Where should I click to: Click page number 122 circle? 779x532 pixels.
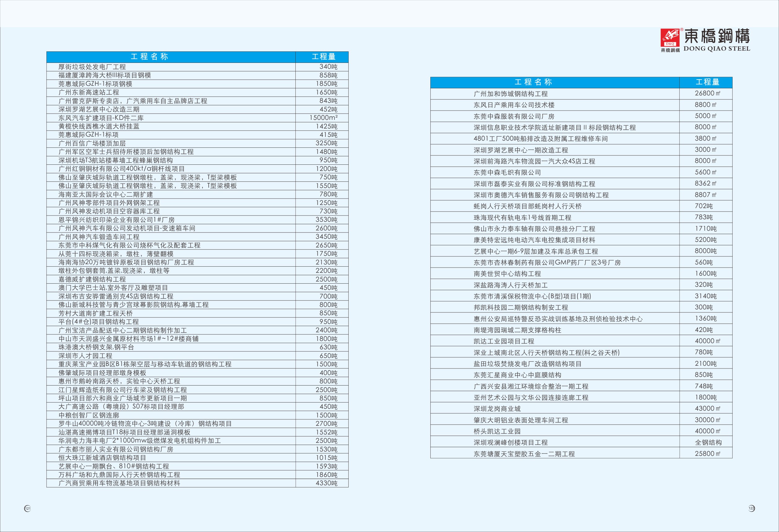[751, 508]
